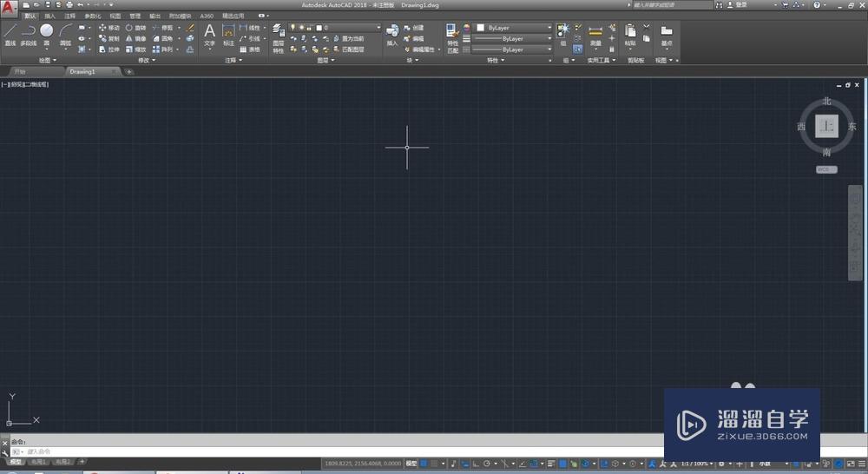868x474 pixels.
Task: Select the Dimension (标注) tool
Action: tap(228, 35)
